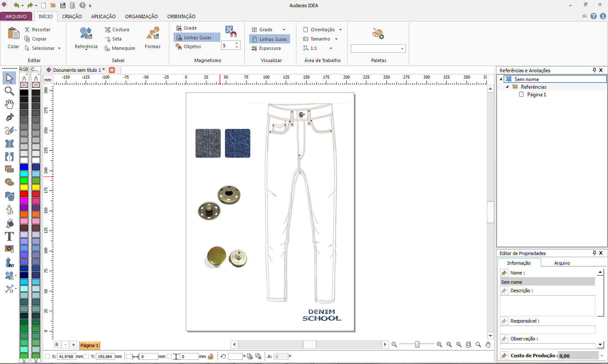This screenshot has height=364, width=608.
Task: Toggle Linhas Guias in Magnetismo group
Action: (197, 38)
